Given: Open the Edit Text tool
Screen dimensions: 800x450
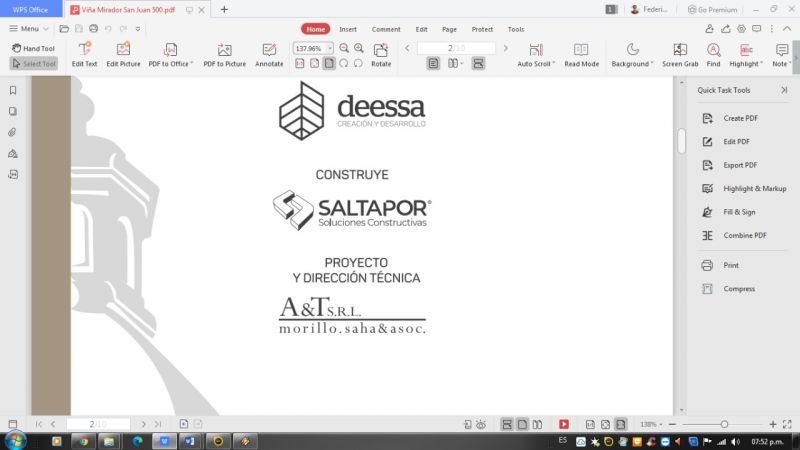Looking at the screenshot, I should 84,55.
